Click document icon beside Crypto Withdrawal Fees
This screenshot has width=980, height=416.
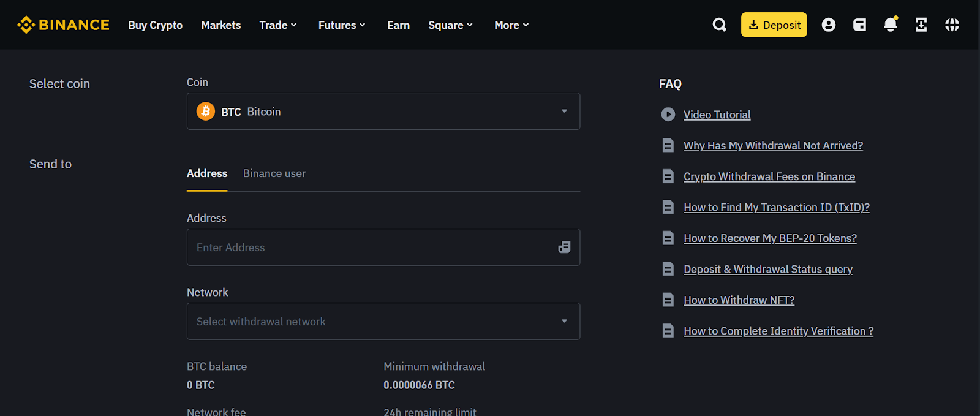click(668, 176)
